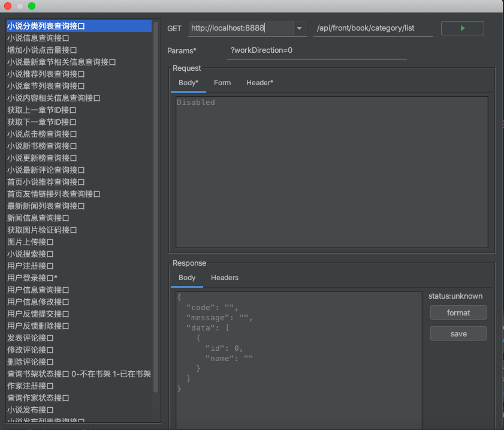Screen dimensions: 504x430
Task: Select 查询作家状态接口
Action: point(79,398)
